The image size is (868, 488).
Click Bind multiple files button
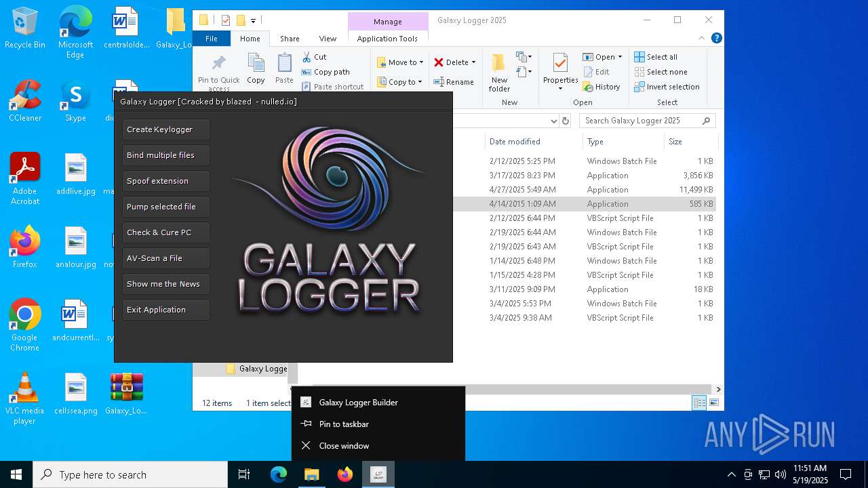click(x=166, y=155)
